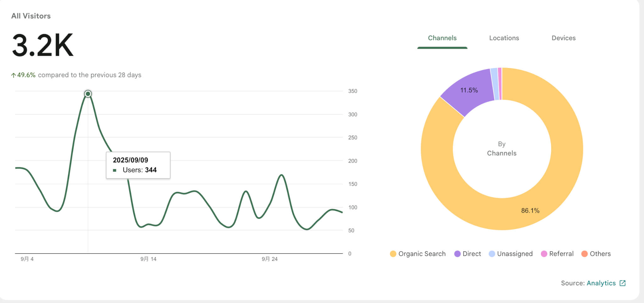The height and width of the screenshot is (303, 644).
Task: Click the pink Referral donut slice
Action: [500, 84]
